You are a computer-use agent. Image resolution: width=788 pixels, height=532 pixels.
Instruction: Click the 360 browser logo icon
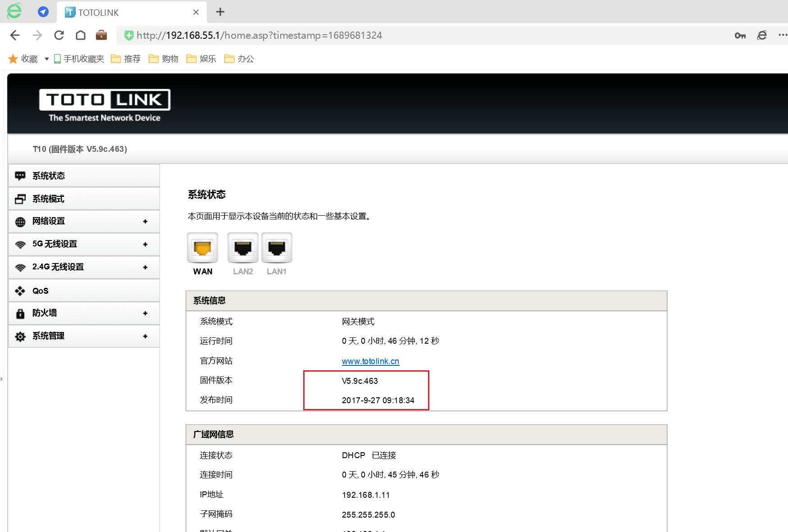coord(14,11)
